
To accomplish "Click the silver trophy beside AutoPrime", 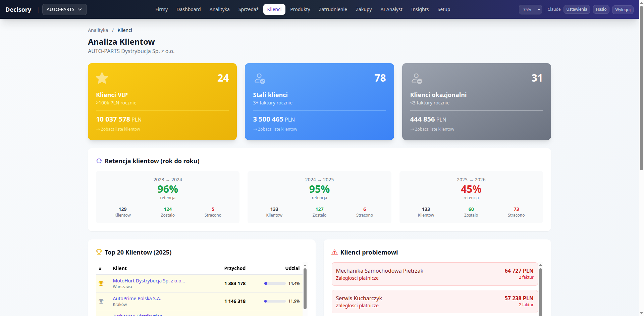I will tap(101, 301).
